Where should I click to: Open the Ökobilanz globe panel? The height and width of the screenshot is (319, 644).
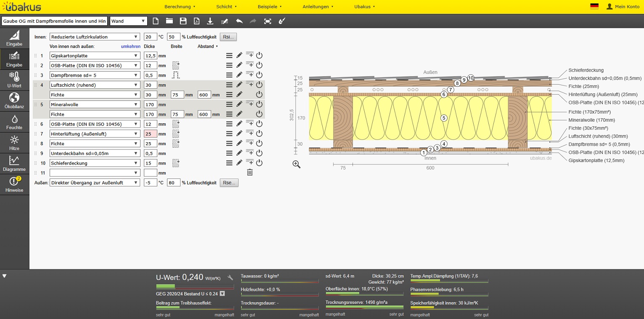[x=14, y=101]
